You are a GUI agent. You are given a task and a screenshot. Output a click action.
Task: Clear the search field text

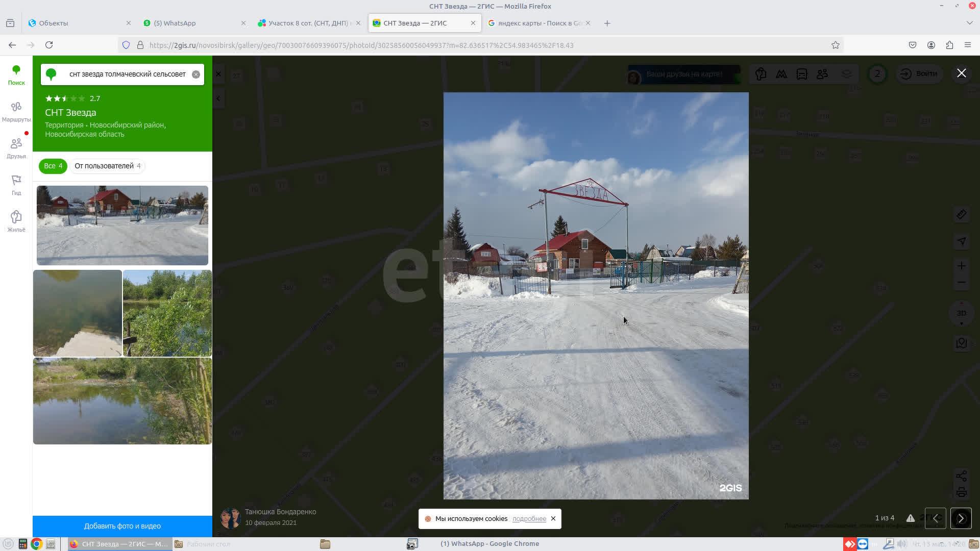click(x=196, y=74)
